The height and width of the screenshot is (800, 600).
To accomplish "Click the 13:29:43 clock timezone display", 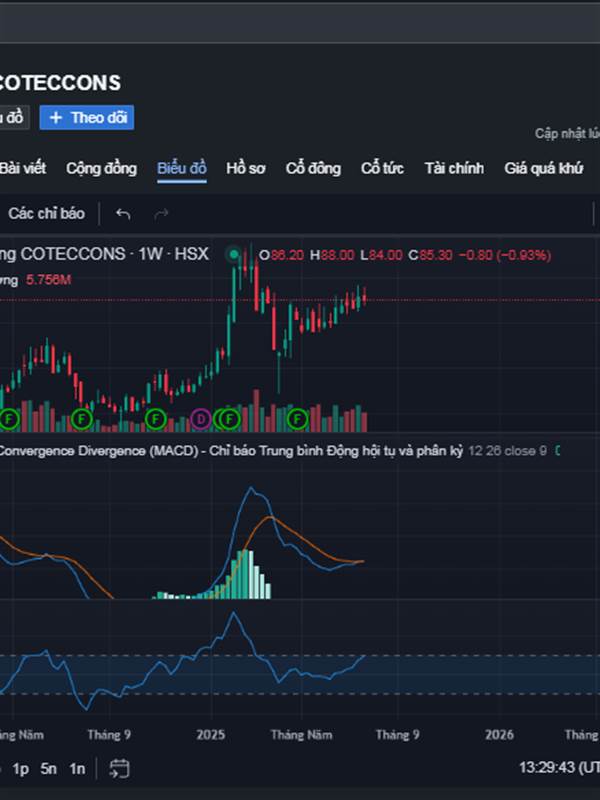I will point(559,767).
